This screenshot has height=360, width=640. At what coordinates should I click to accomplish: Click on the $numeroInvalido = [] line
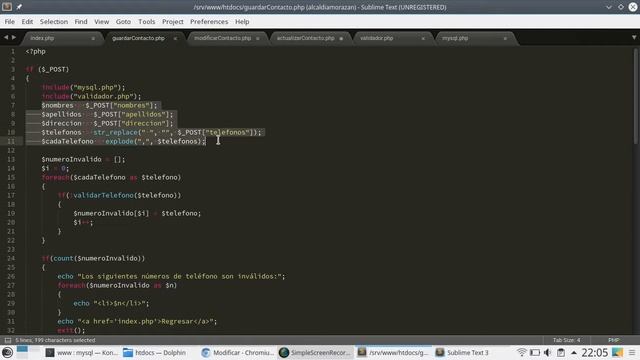[83, 159]
